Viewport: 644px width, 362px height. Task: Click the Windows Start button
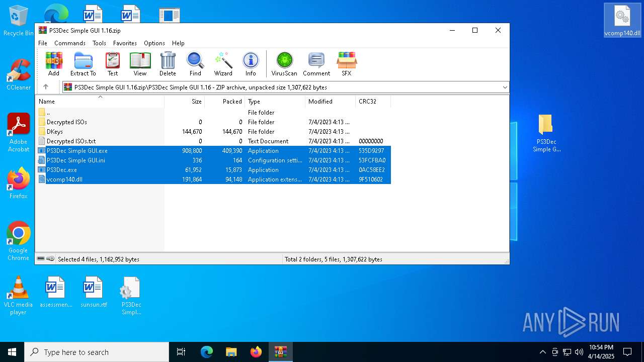[12, 352]
